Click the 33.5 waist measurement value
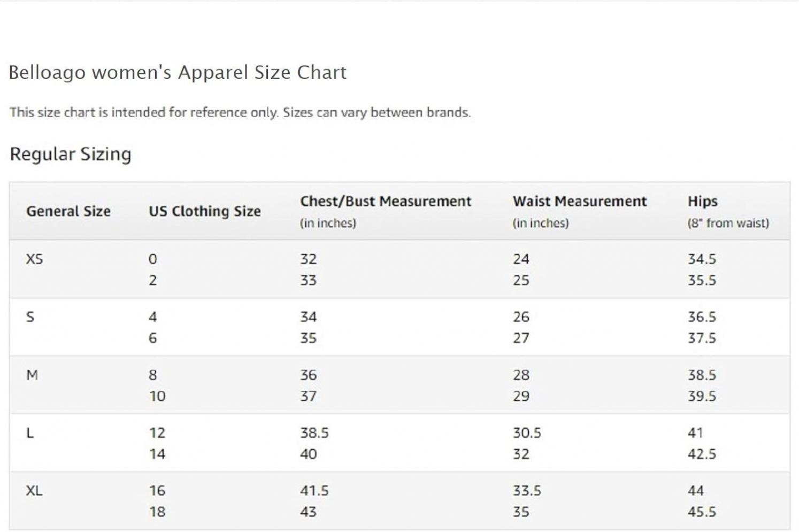Image resolution: width=799 pixels, height=532 pixels. pyautogui.click(x=527, y=491)
